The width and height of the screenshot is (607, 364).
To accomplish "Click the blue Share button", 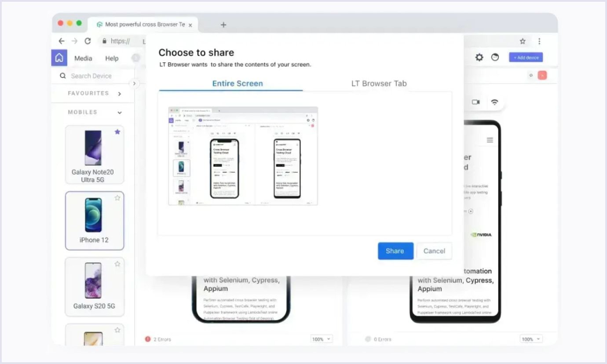I will click(395, 251).
